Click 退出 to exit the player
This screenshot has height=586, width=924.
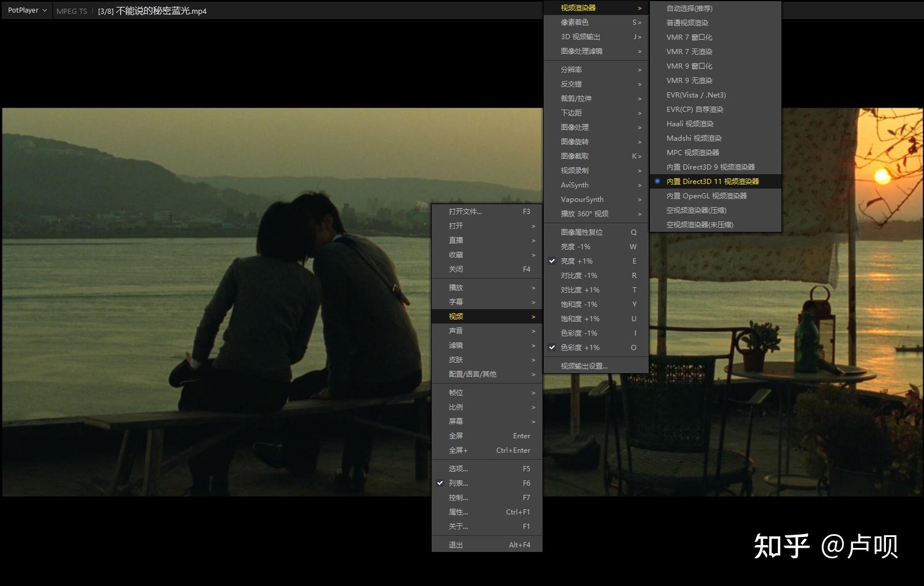(456, 545)
